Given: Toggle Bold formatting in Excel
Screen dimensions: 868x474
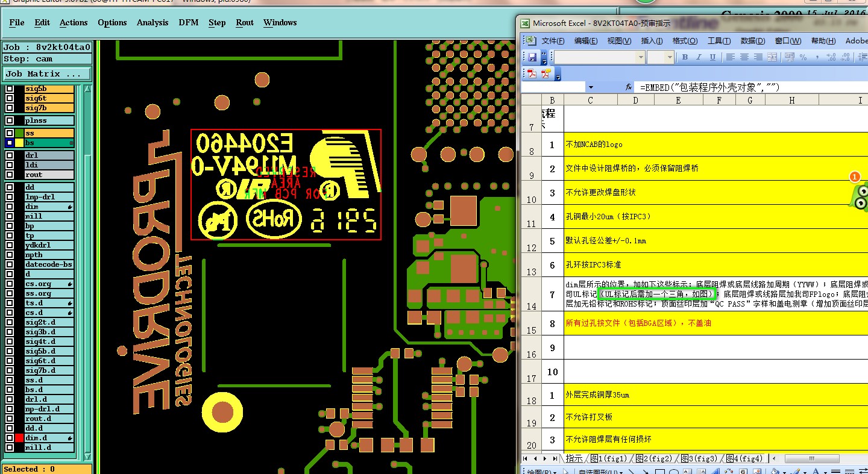Looking at the screenshot, I should click(685, 57).
